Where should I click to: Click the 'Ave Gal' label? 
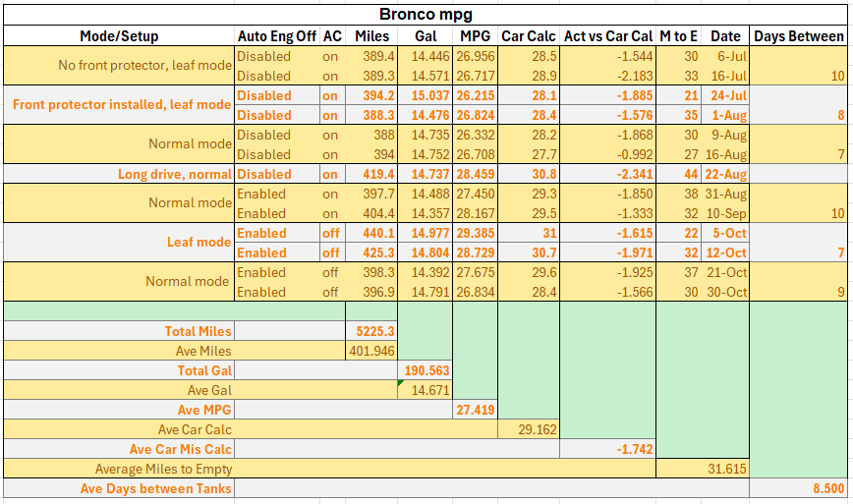209,390
